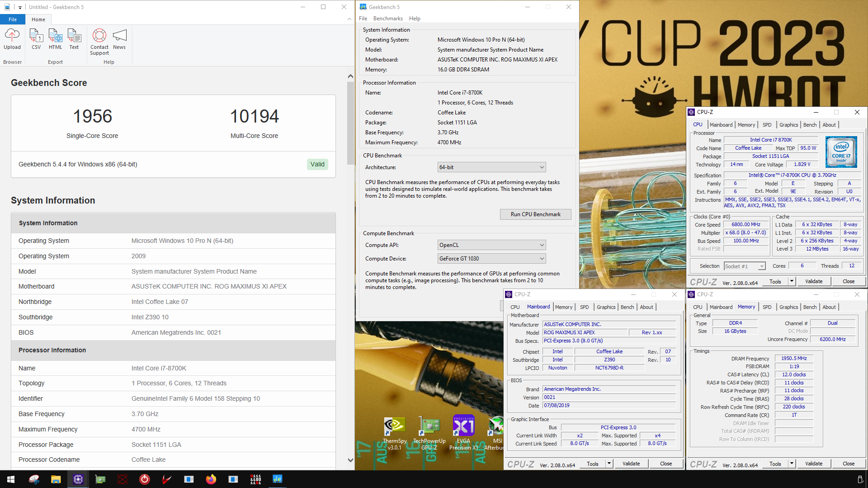868x488 pixels.
Task: Open CPU tab in CPU-Z Memory window
Action: tap(698, 307)
